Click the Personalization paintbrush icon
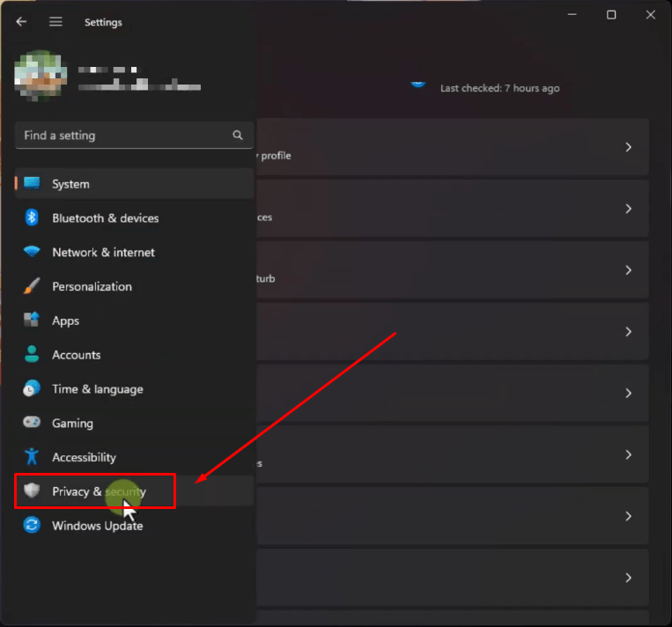 point(32,286)
